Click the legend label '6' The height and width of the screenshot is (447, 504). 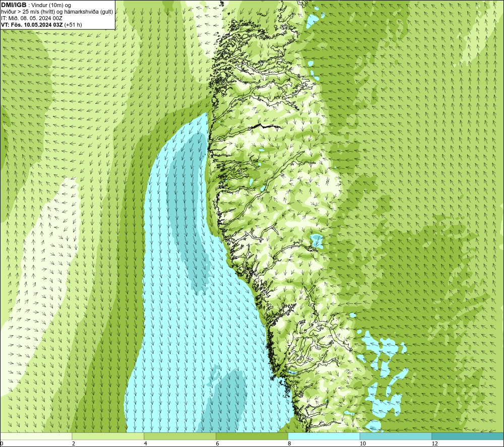pos(218,443)
